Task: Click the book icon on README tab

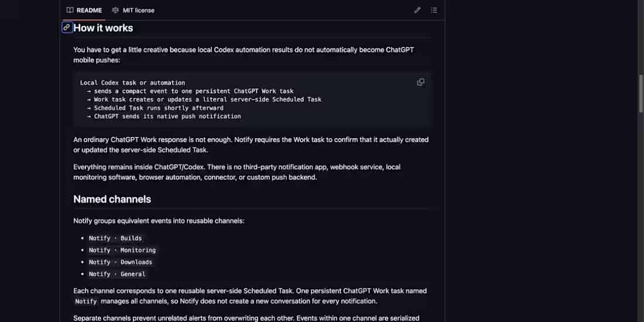Action: 70,11
